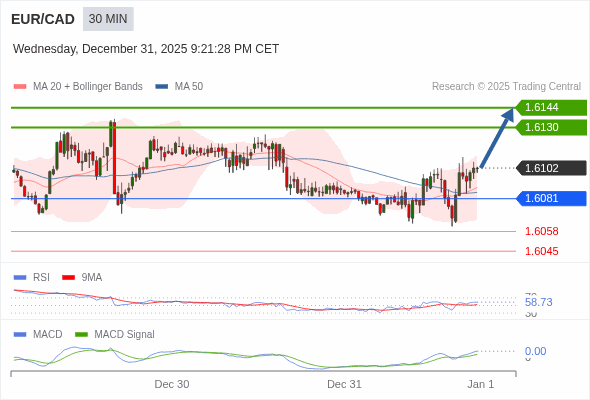Click the RSI value 58.73
This screenshot has height=400, width=590.
tap(538, 302)
